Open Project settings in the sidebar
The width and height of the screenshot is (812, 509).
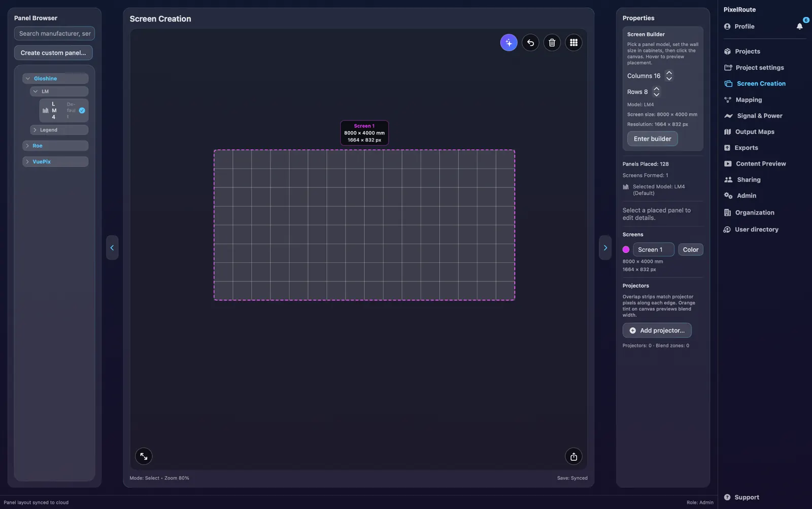pos(754,67)
